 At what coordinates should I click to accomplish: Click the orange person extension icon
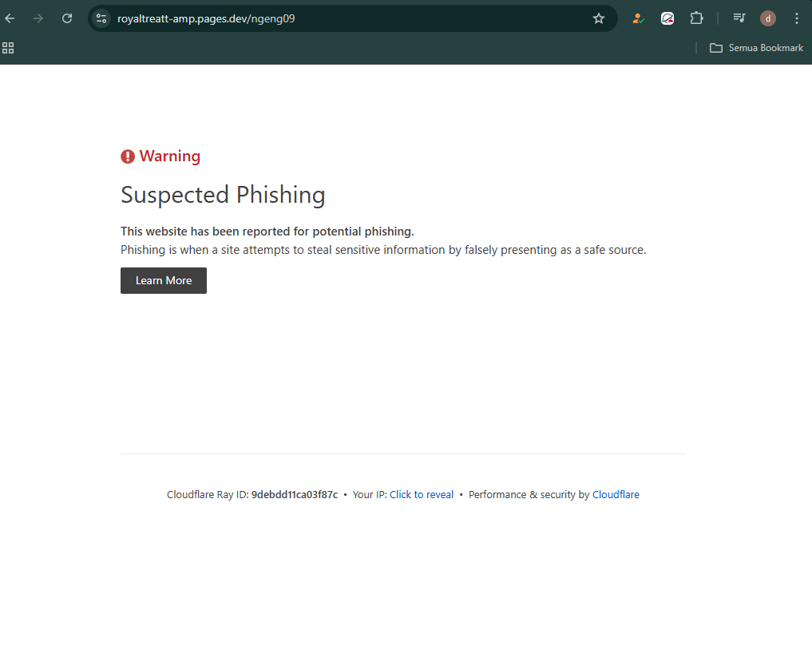(x=638, y=18)
